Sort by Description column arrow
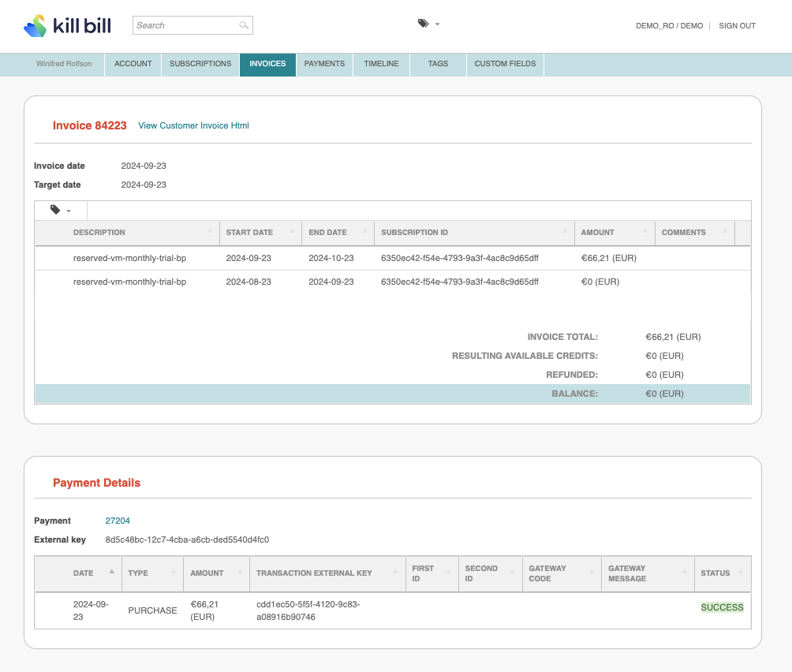792x672 pixels. 210,231
